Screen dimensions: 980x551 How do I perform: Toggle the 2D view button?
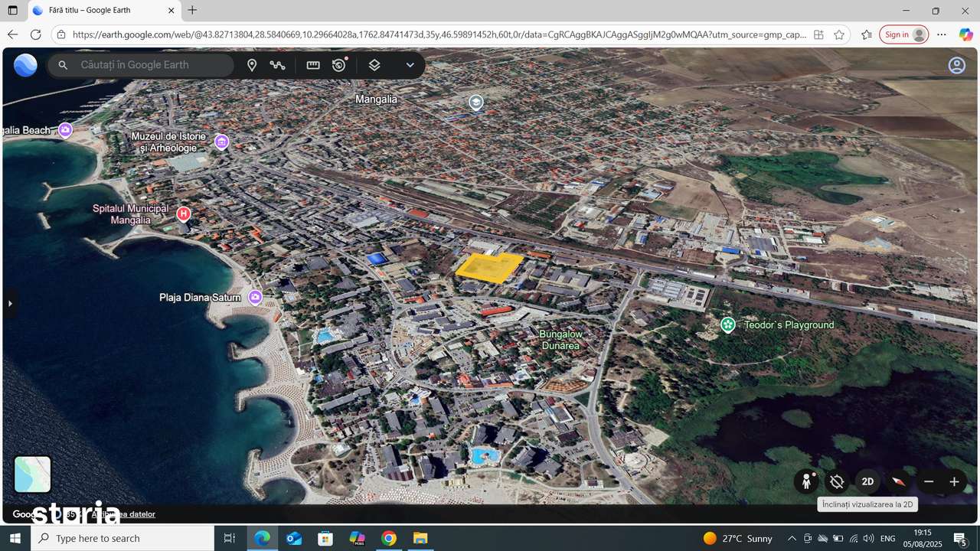867,481
